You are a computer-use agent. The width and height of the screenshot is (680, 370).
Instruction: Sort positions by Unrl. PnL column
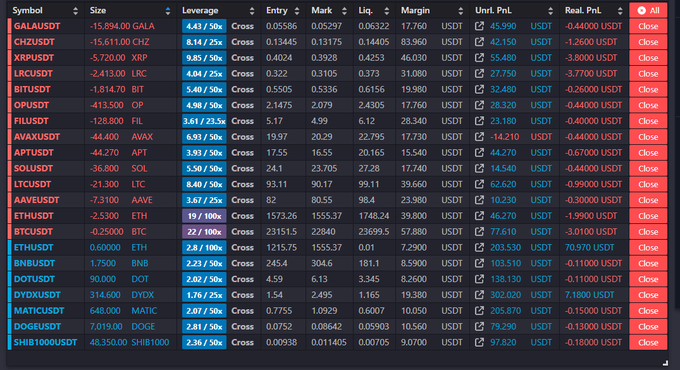550,11
